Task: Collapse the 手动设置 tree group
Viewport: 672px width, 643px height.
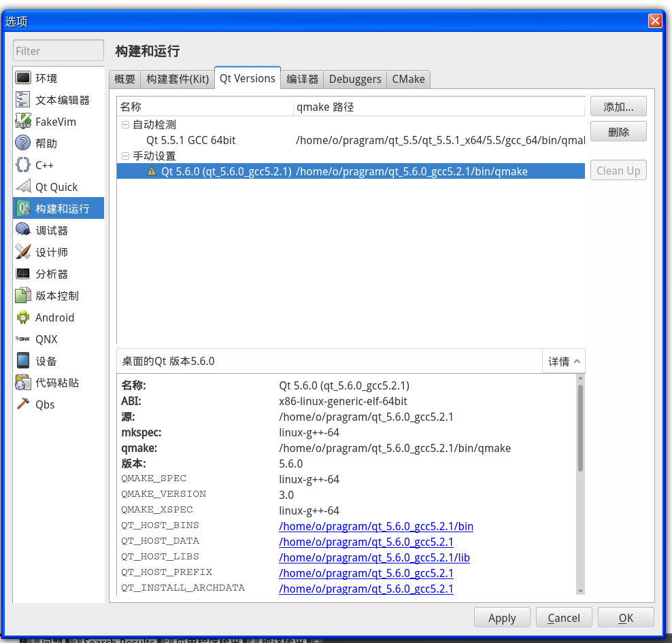Action: [x=126, y=156]
